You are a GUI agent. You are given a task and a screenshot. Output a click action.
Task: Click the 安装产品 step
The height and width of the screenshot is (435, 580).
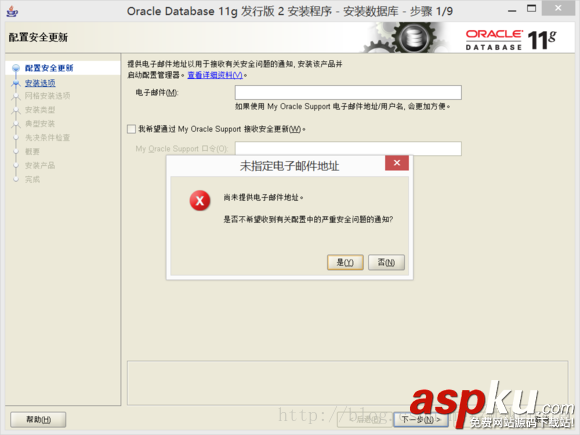pyautogui.click(x=40, y=165)
